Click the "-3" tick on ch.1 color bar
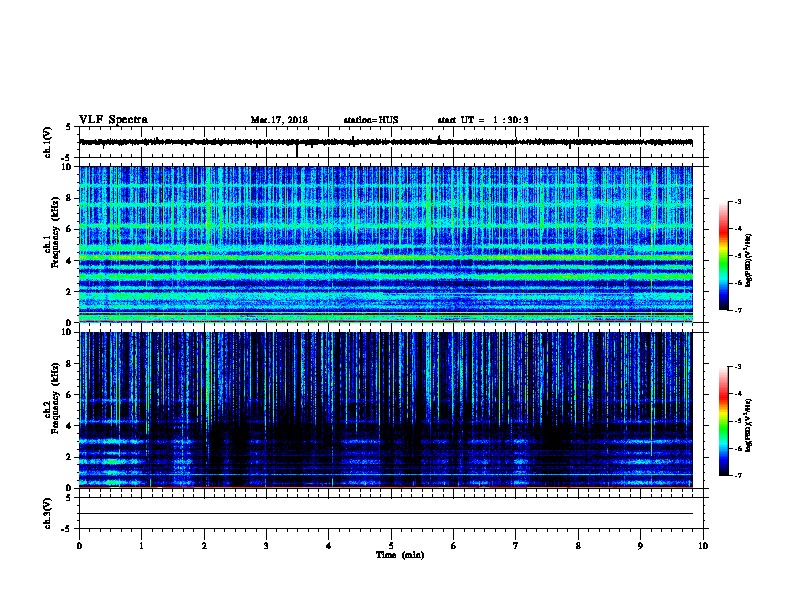This screenshot has width=792, height=612. 738,201
